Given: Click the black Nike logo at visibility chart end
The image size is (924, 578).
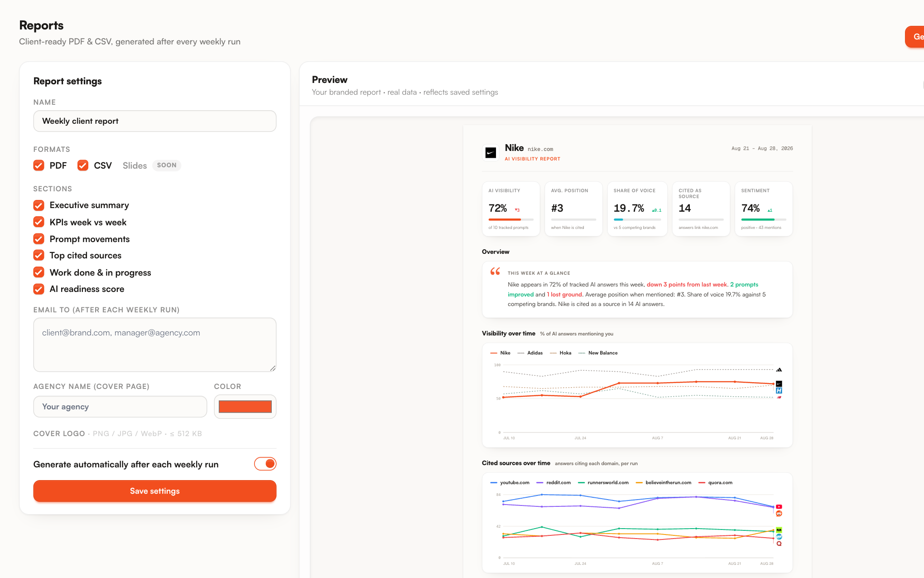Looking at the screenshot, I should tap(779, 384).
